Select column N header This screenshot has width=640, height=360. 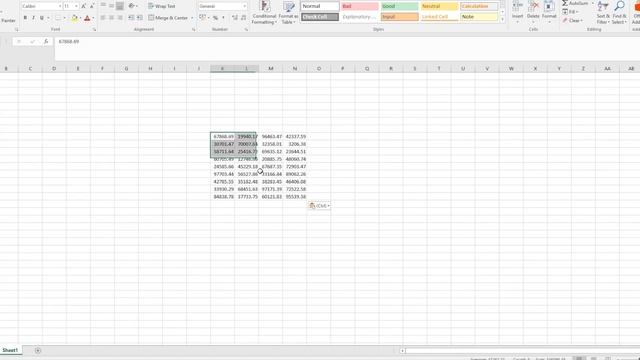(295, 69)
